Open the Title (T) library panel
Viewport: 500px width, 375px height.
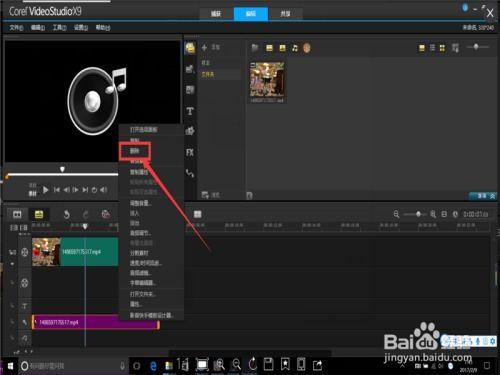pyautogui.click(x=190, y=111)
